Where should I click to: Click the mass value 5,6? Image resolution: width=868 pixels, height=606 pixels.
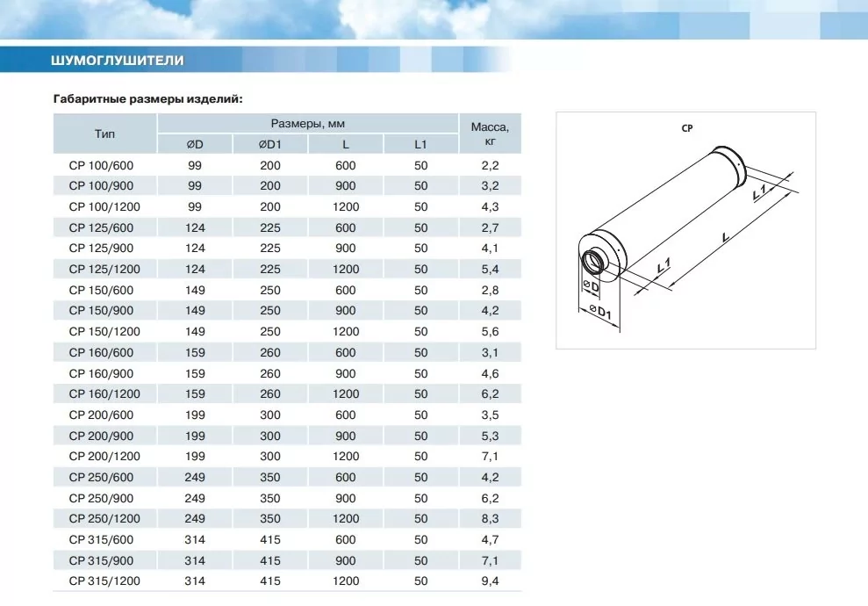490,331
